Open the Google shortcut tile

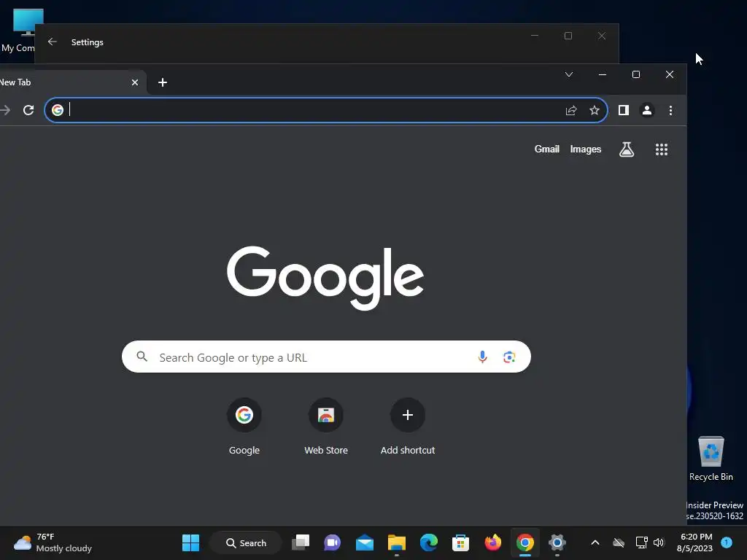[244, 426]
